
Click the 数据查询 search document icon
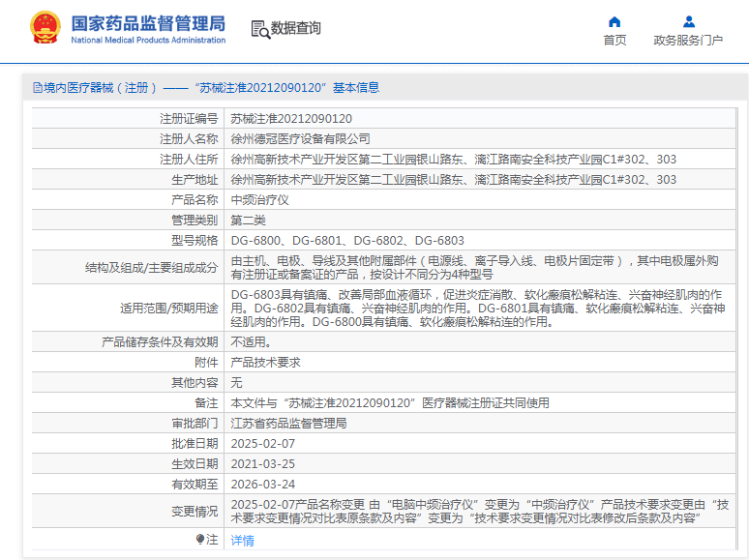tap(260, 29)
